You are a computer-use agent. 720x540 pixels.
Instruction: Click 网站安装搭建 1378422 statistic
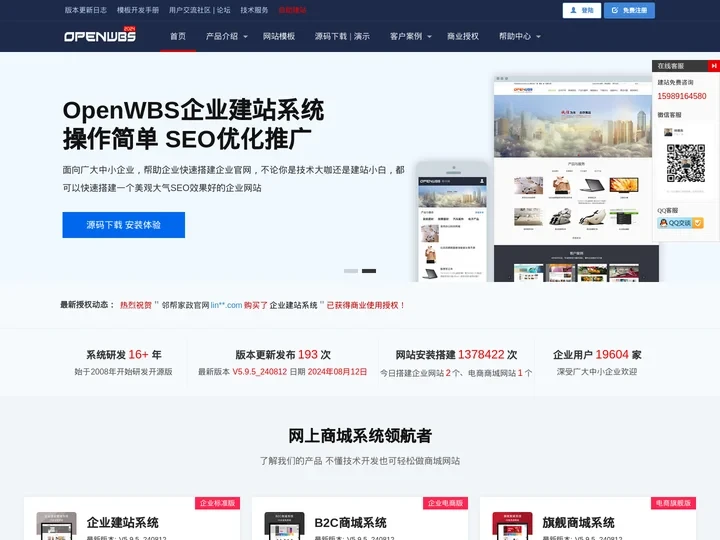click(456, 354)
